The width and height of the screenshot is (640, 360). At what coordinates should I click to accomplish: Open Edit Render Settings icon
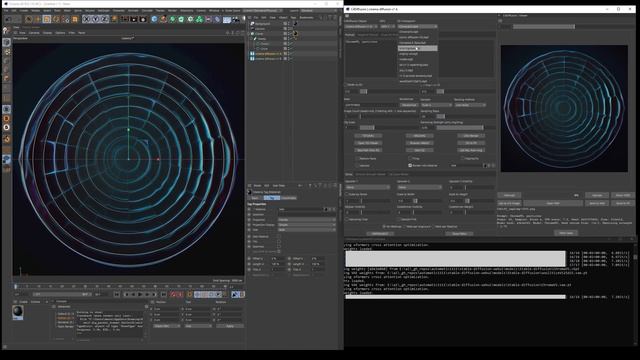point(143,19)
